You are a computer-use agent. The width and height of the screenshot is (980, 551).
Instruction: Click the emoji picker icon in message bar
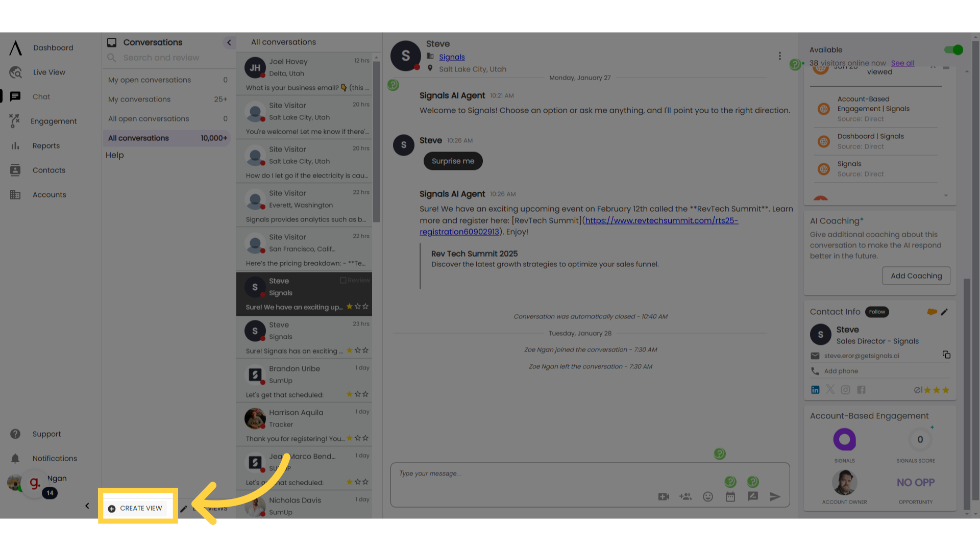coord(708,496)
